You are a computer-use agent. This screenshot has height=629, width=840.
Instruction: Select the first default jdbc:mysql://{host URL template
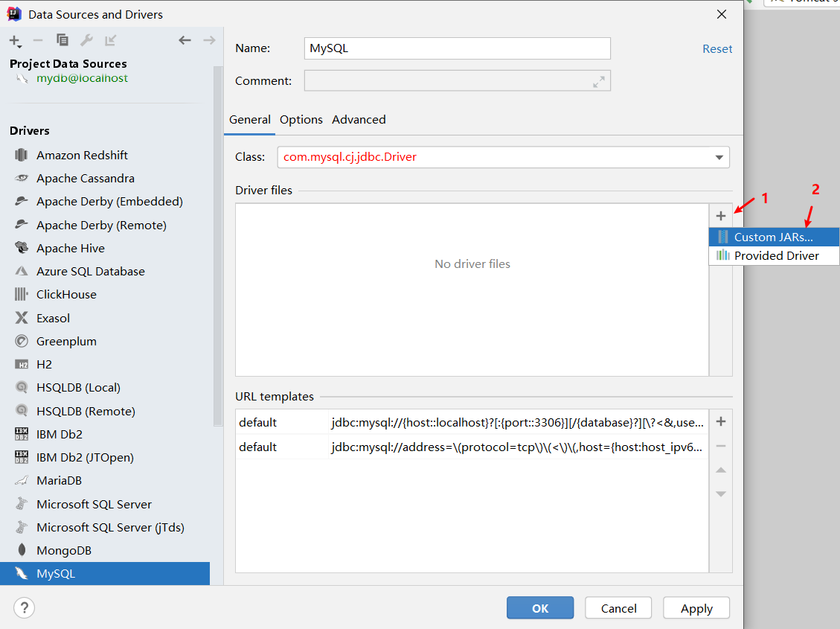click(472, 422)
